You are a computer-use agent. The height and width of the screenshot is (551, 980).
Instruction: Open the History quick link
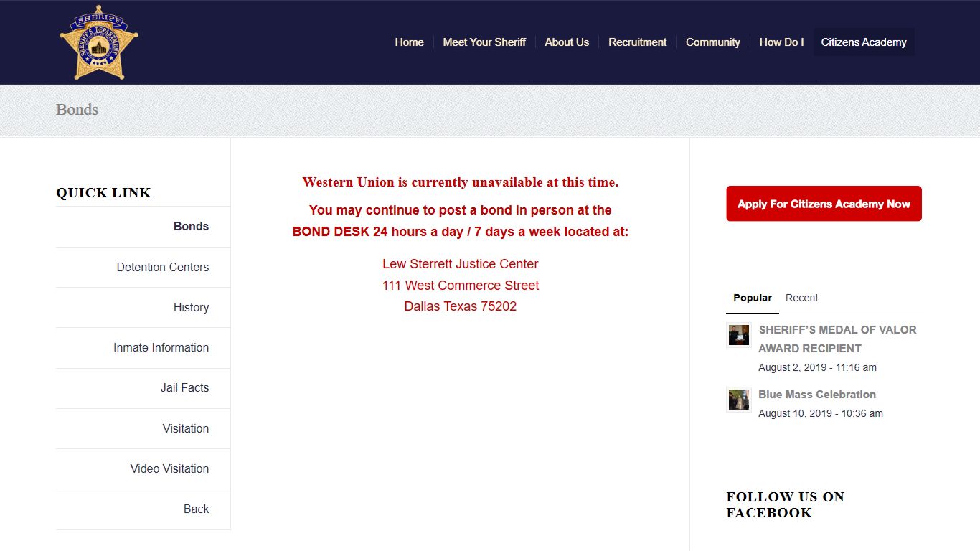pos(143,307)
